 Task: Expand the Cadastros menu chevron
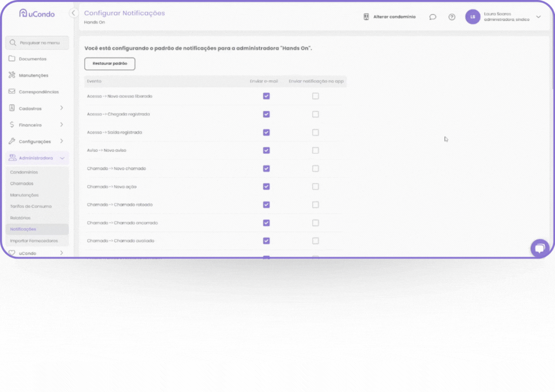click(x=62, y=108)
